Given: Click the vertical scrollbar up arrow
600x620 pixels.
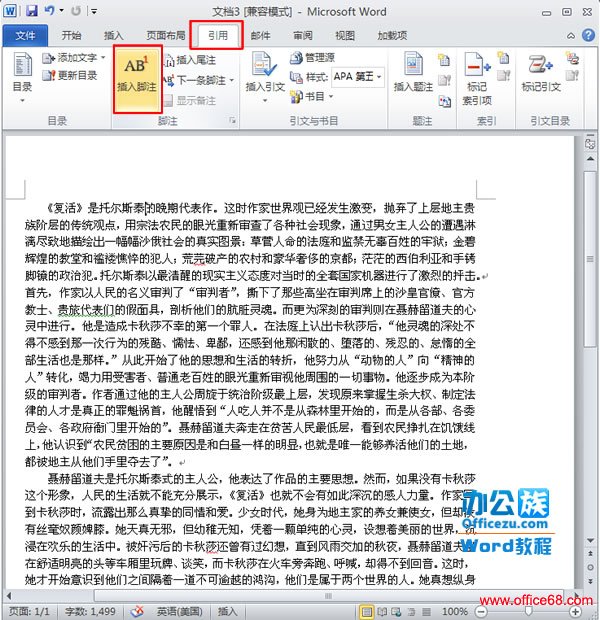Looking at the screenshot, I should 590,159.
